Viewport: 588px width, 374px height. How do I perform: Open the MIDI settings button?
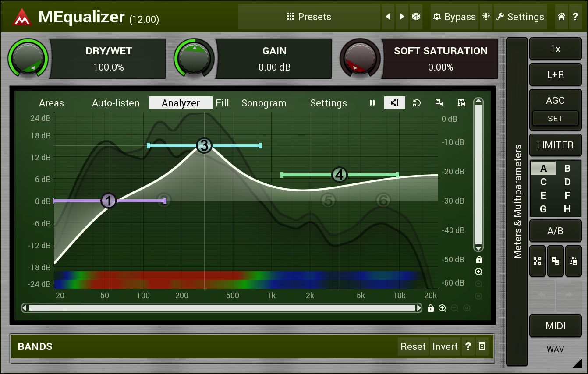555,326
